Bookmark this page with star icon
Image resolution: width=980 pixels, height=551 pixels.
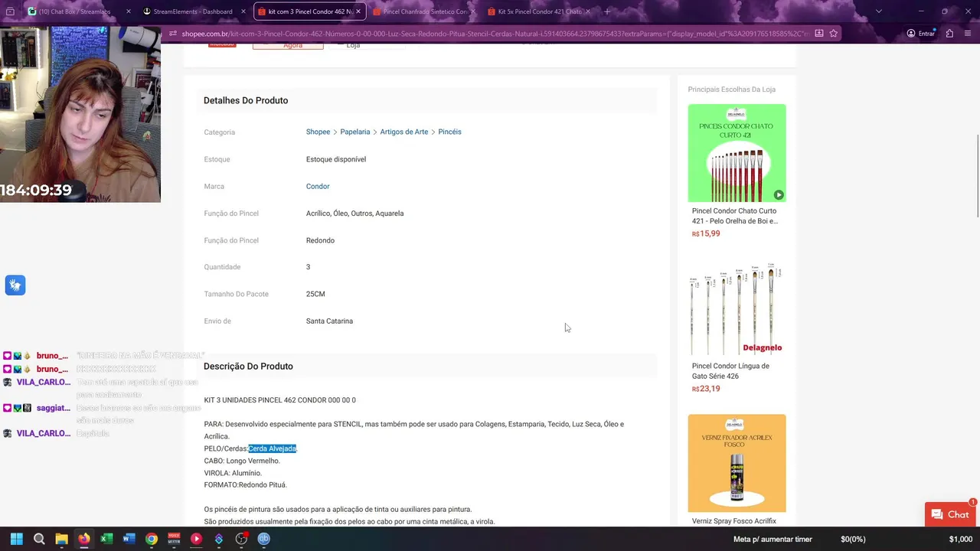coord(834,34)
